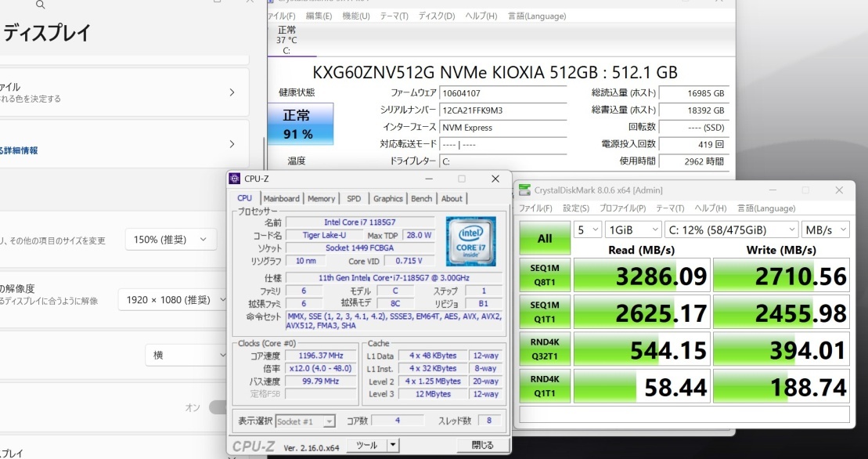868x459 pixels.
Task: Expand the 詳細情報 row chevron
Action: tap(232, 144)
